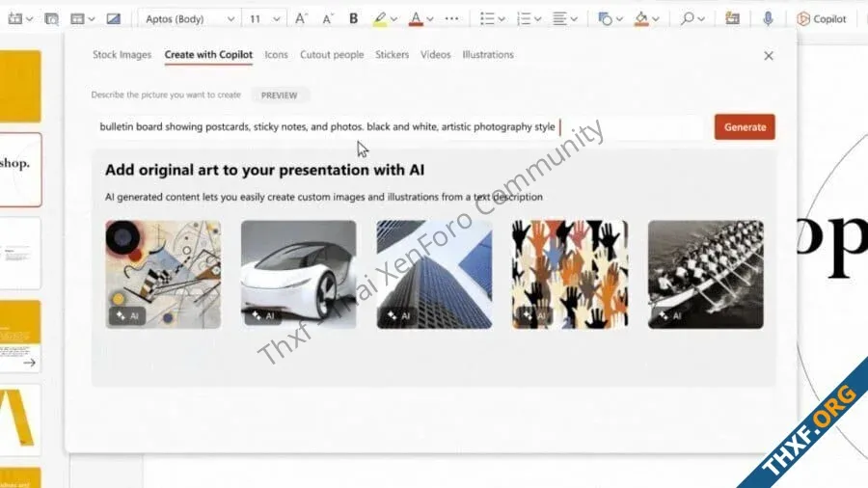
Task: Expand Find dropdown arrow
Action: [x=701, y=19]
